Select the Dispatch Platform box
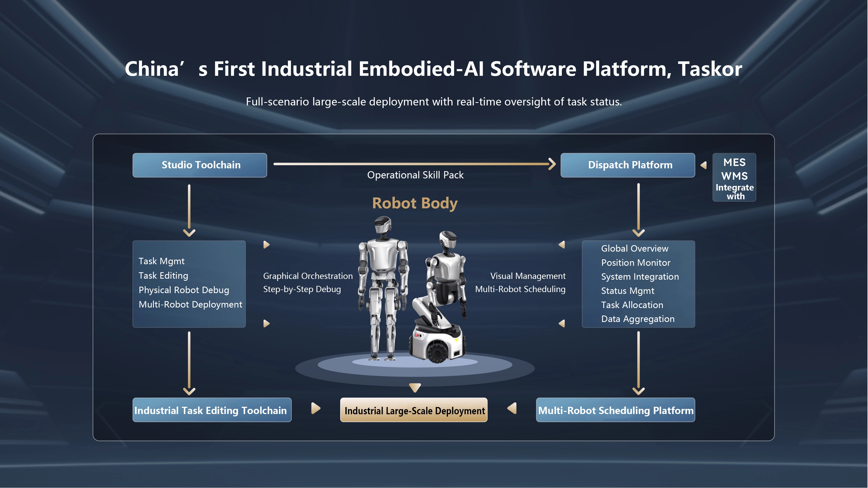The height and width of the screenshot is (488, 868). pos(628,165)
